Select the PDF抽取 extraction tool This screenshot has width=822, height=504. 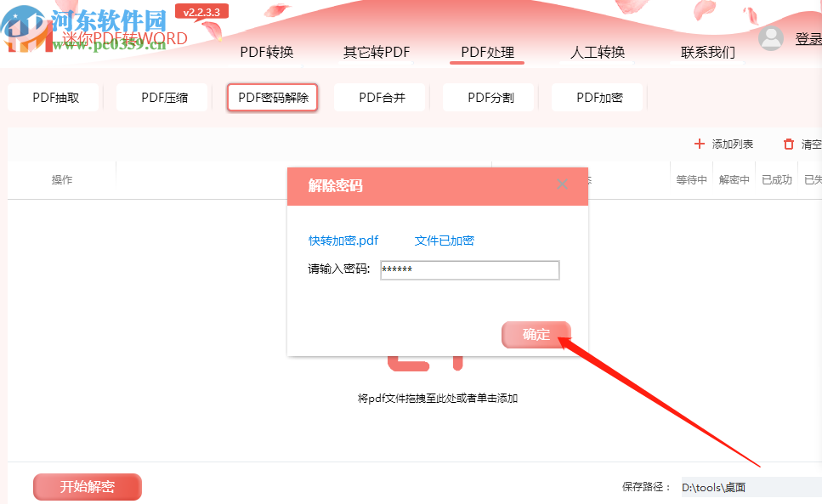coord(54,97)
